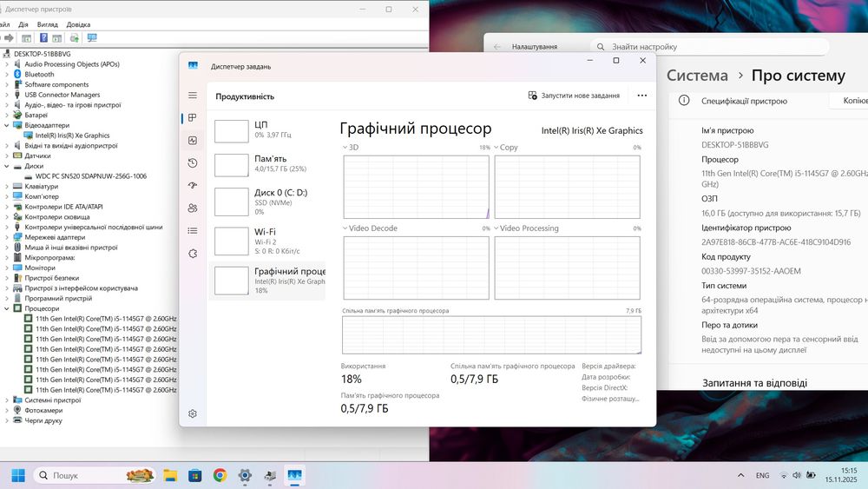The height and width of the screenshot is (489, 868).
Task: Select Intel(R) Iris(R) Xe Graphics device in tree
Action: (x=73, y=135)
